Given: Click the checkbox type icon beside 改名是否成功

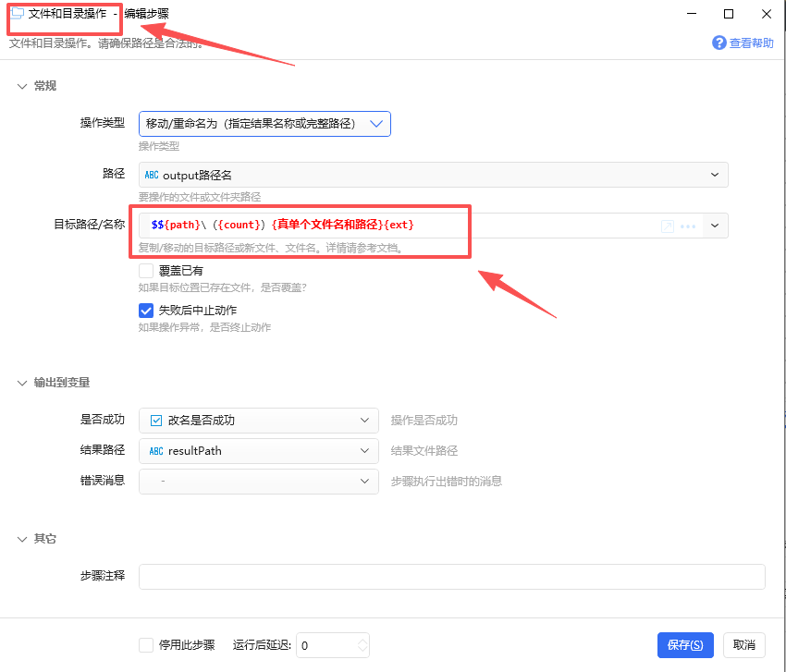Looking at the screenshot, I should click(x=156, y=421).
